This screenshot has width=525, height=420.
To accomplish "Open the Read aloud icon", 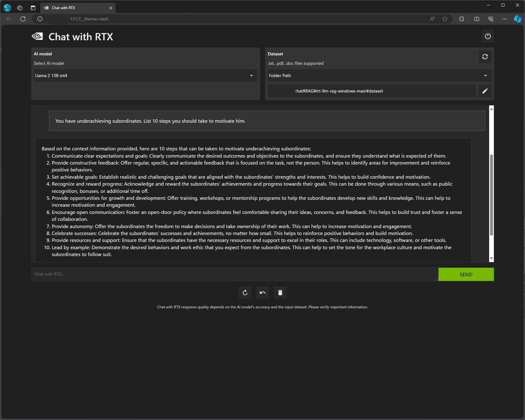I will pyautogui.click(x=432, y=19).
